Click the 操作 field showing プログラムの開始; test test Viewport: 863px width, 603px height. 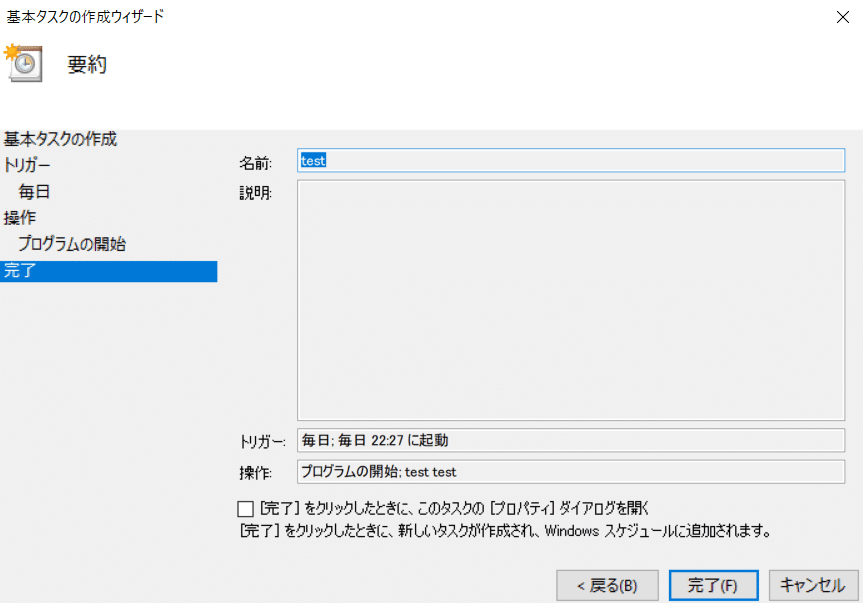[571, 472]
